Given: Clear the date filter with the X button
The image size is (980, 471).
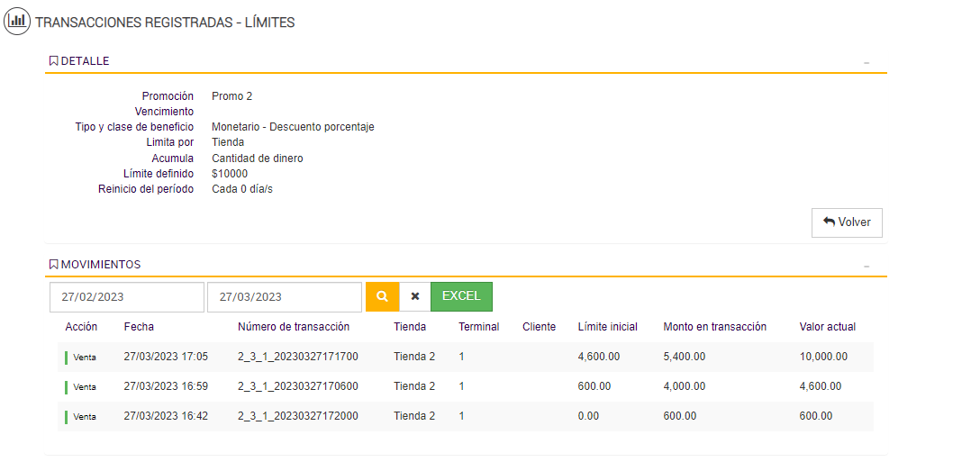Looking at the screenshot, I should point(415,296).
